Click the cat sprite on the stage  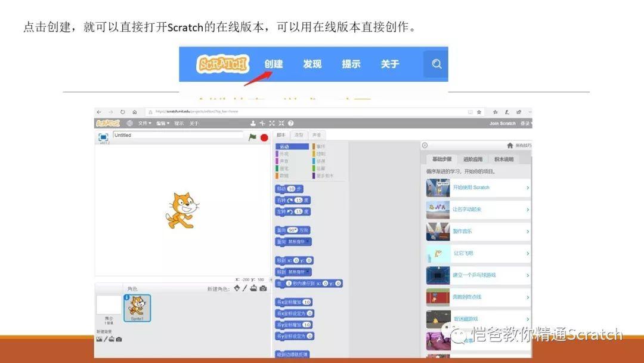(x=182, y=211)
